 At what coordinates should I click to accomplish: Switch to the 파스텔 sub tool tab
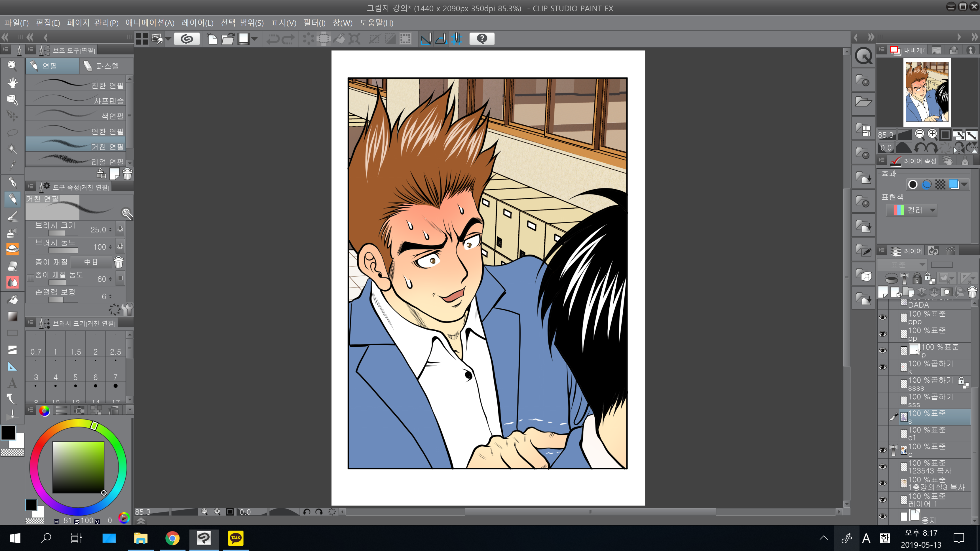(106, 66)
